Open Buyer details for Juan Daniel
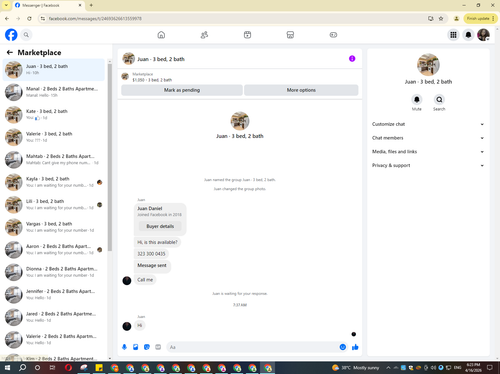 pos(160,226)
